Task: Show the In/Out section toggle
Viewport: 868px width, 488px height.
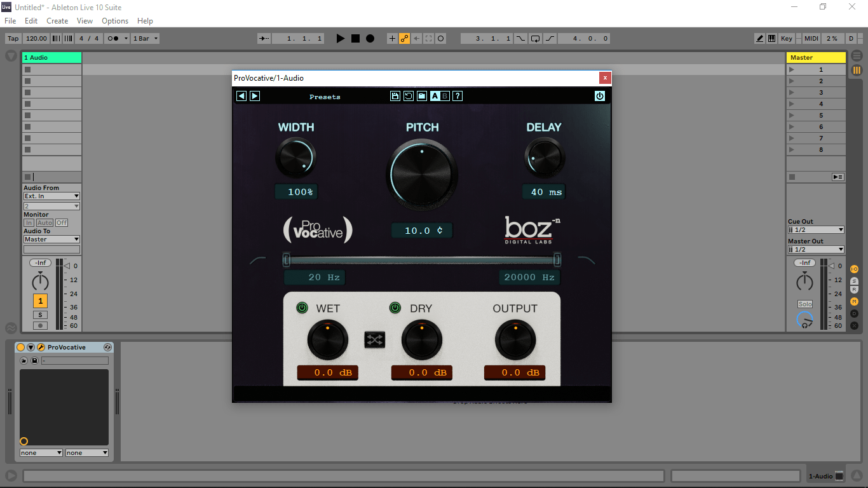Action: point(854,269)
